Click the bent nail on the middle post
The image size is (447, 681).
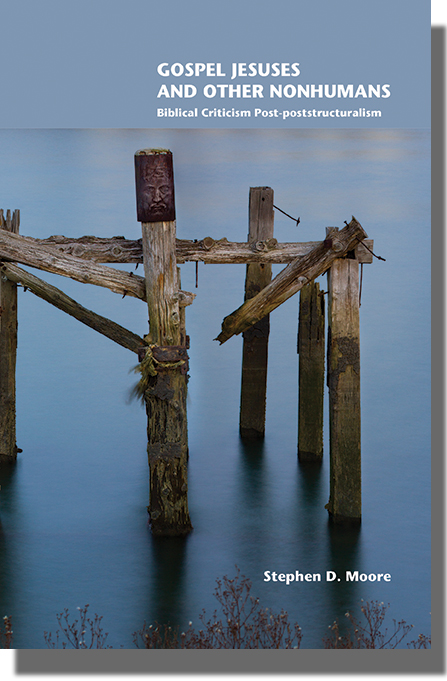pyautogui.click(x=286, y=215)
